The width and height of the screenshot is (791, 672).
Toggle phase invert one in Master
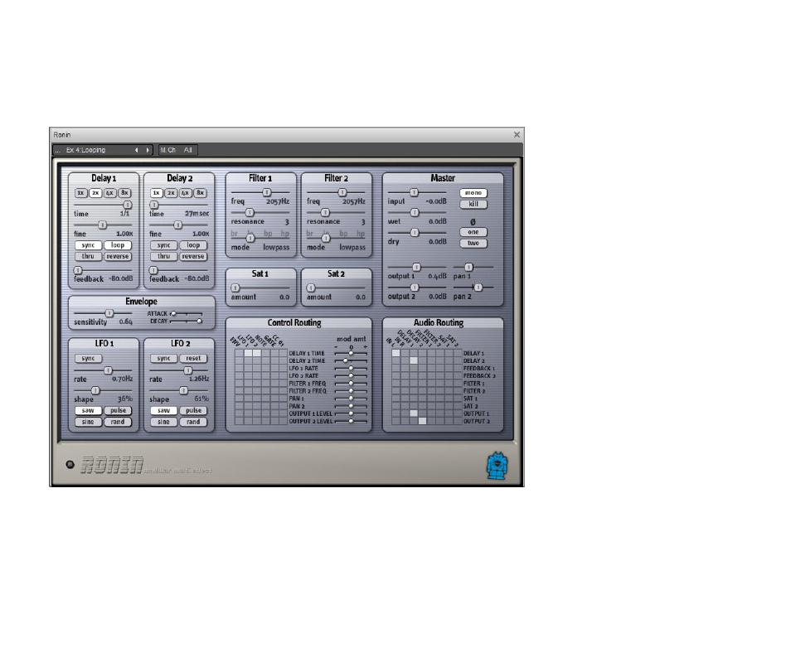[473, 232]
